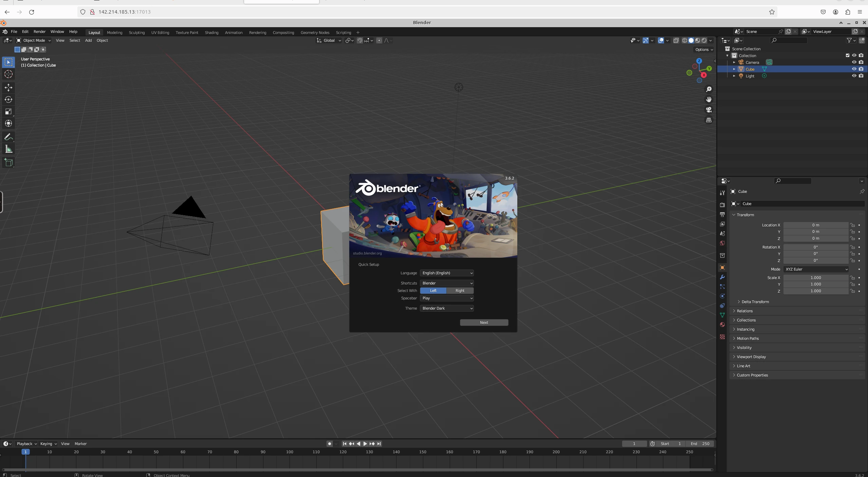868x477 pixels.
Task: Open the viewport Options button
Action: tap(704, 50)
